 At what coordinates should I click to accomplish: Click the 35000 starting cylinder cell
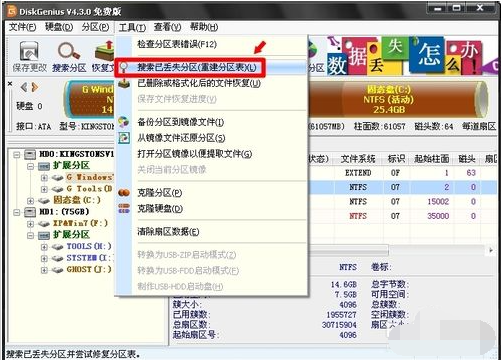pyautogui.click(x=438, y=216)
